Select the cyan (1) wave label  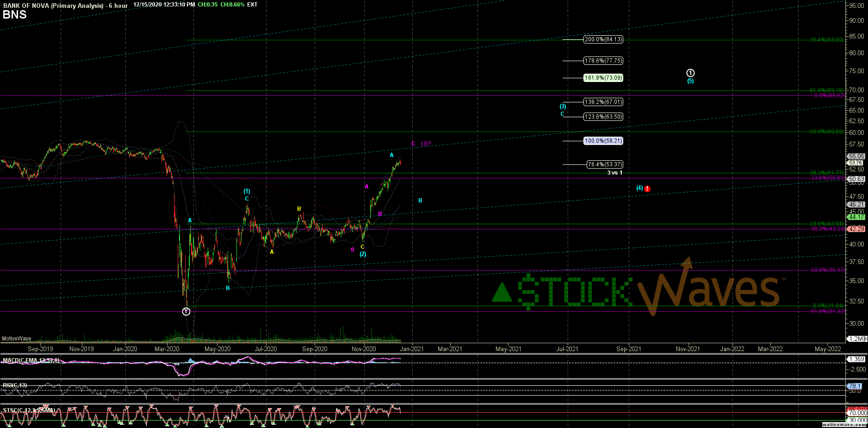point(247,191)
